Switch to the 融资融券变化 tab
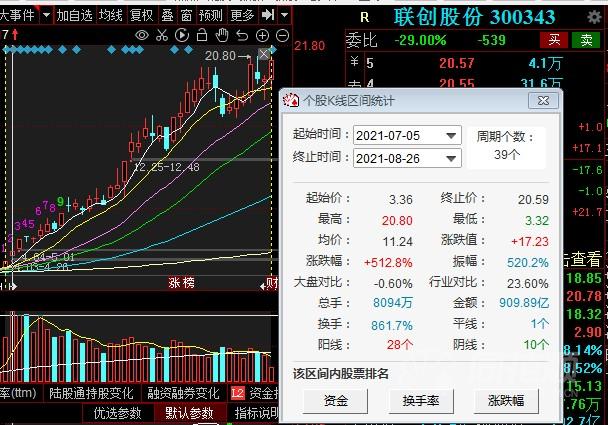608x425 pixels. pyautogui.click(x=183, y=393)
